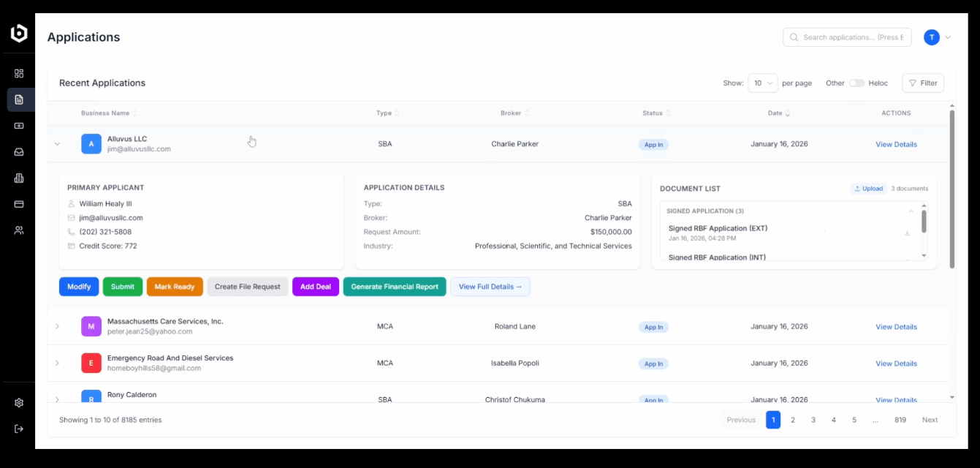Open the settings gear in the sidebar
Viewport: 980px width, 468px height.
(19, 402)
